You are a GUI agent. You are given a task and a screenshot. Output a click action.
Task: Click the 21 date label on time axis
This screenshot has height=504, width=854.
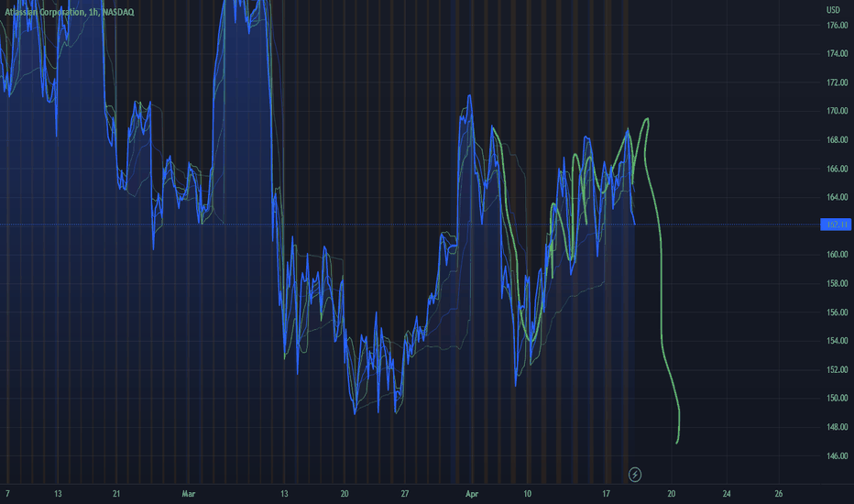116,494
